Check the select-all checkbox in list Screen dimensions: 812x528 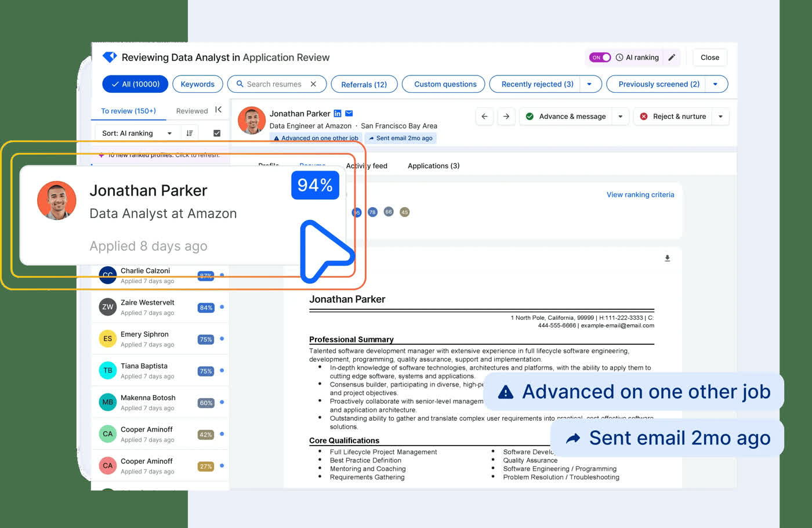click(x=217, y=133)
